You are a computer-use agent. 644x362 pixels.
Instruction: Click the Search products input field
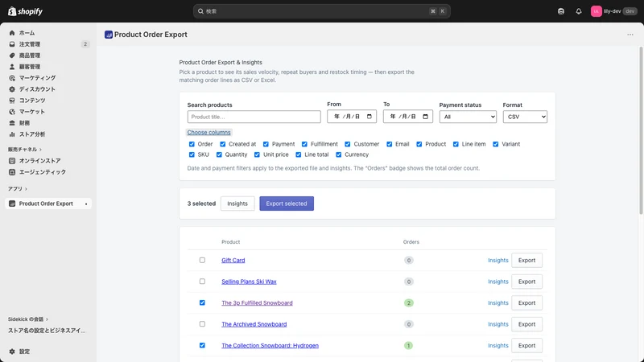tap(254, 117)
